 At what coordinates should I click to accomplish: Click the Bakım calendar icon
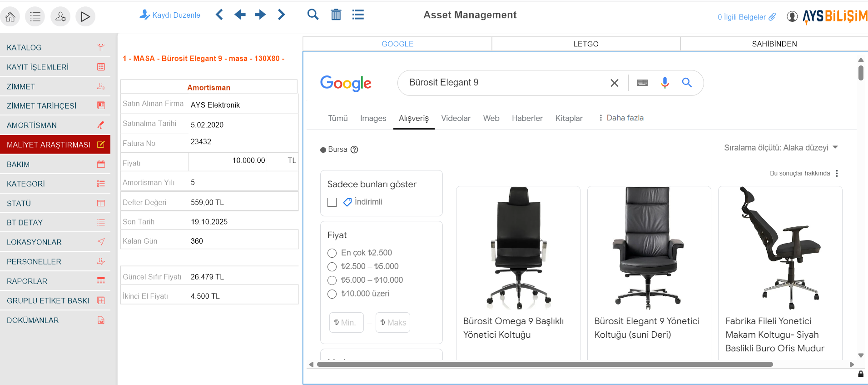tap(101, 164)
